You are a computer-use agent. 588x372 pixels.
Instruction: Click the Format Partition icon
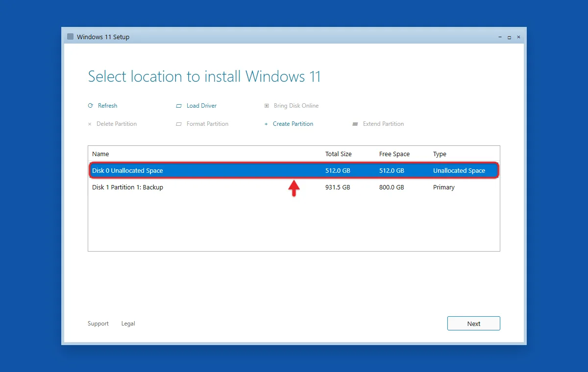(x=179, y=124)
